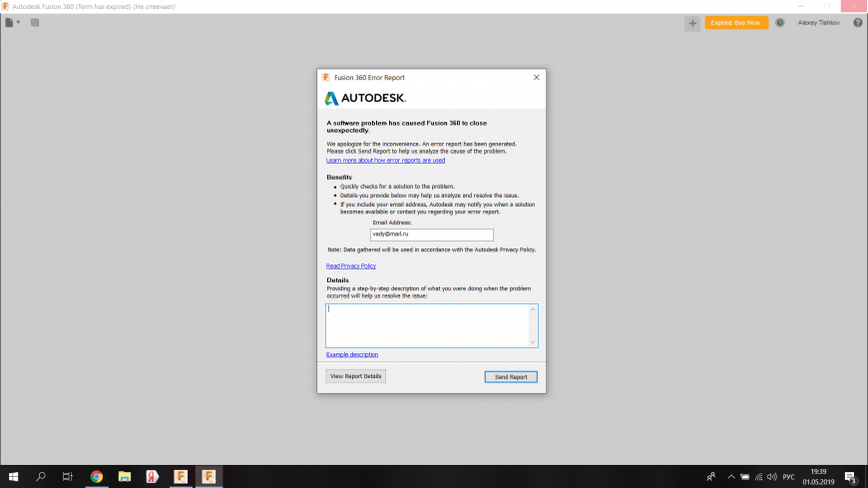The image size is (868, 488).
Task: Launch Google Chrome from the taskbar
Action: tap(97, 476)
